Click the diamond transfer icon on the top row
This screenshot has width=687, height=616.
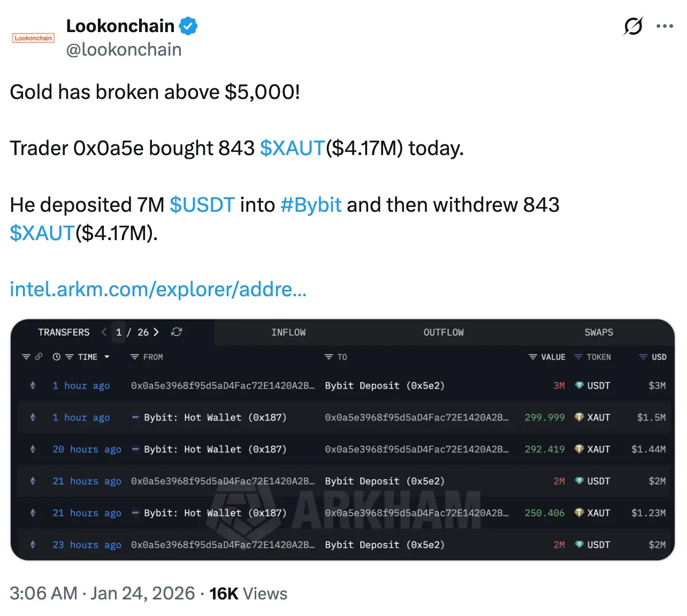(x=33, y=386)
